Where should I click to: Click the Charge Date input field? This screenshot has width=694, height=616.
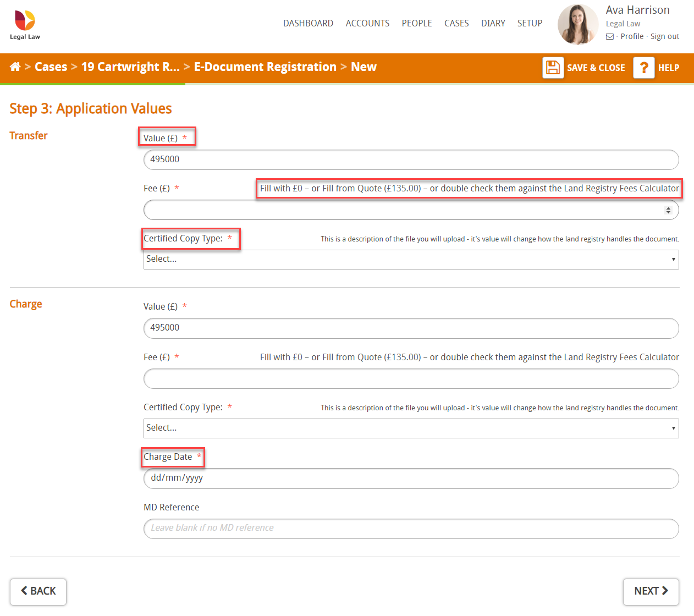pos(411,478)
